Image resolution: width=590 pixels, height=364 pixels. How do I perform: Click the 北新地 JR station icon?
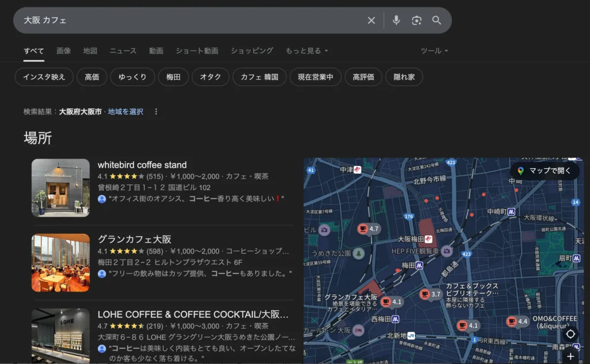(x=411, y=335)
